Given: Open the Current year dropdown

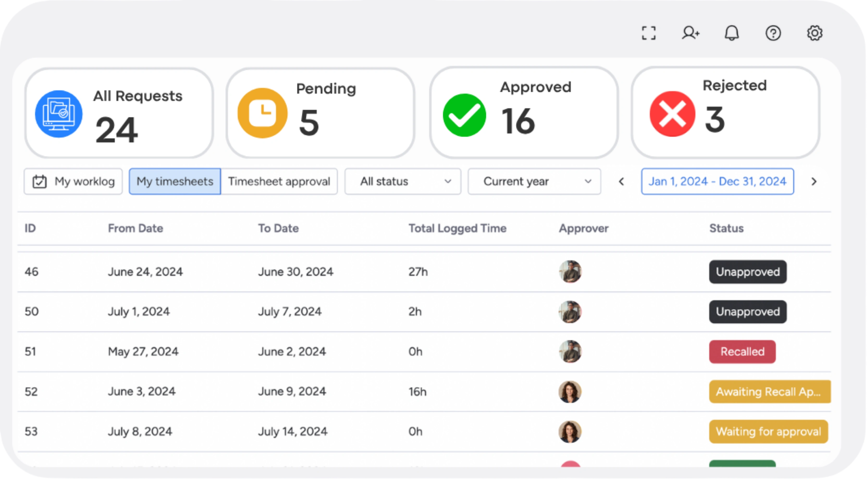Looking at the screenshot, I should click(x=534, y=182).
